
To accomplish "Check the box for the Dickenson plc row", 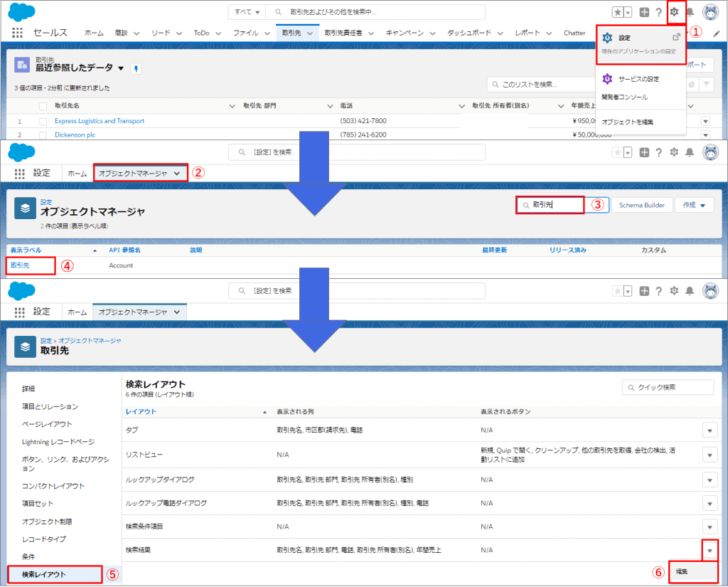I will (x=43, y=135).
